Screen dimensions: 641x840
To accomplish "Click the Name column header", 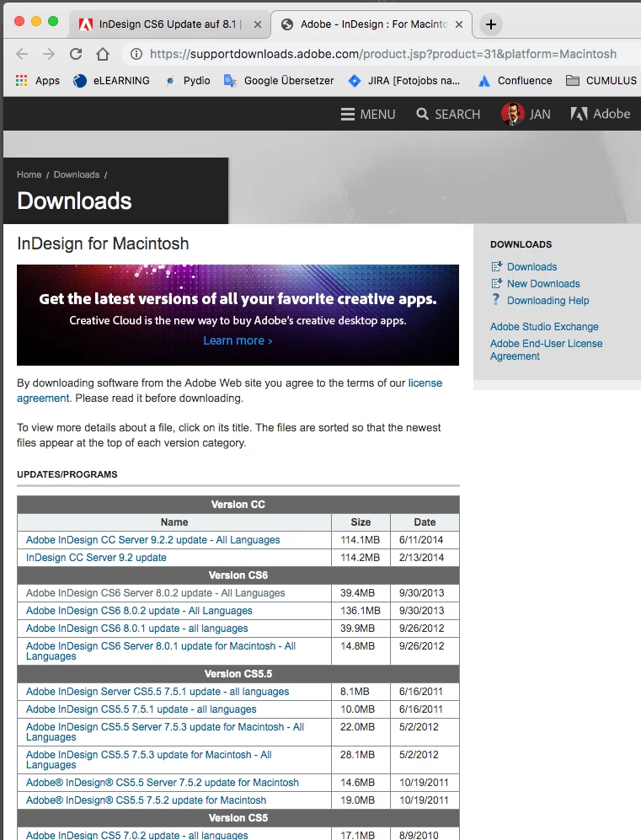I will click(x=174, y=522).
